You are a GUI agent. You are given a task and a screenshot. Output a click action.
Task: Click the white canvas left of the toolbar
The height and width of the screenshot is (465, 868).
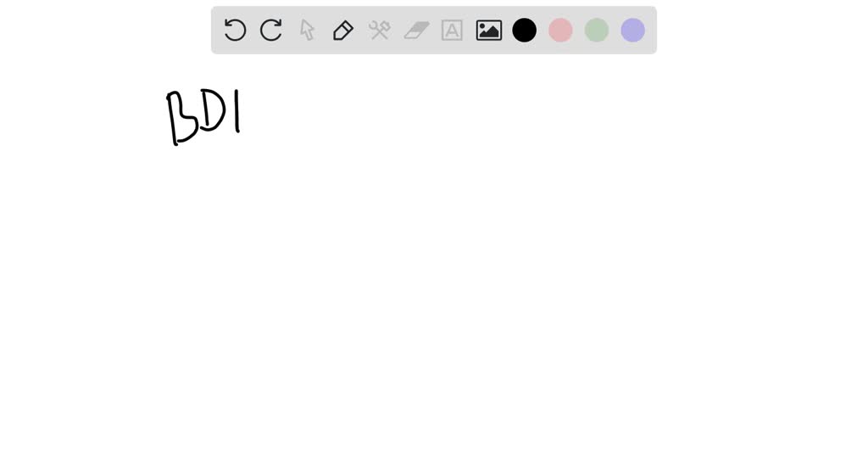point(105,30)
